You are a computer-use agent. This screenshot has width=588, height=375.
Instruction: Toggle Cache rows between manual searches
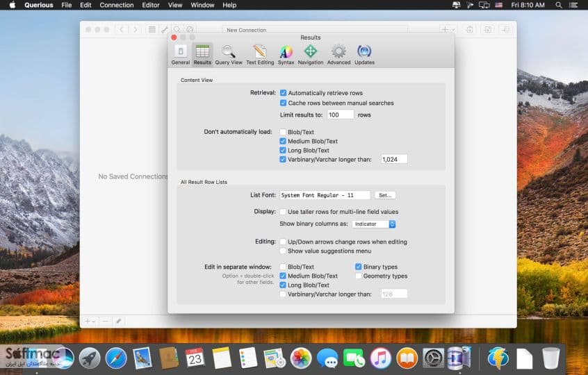tap(283, 103)
